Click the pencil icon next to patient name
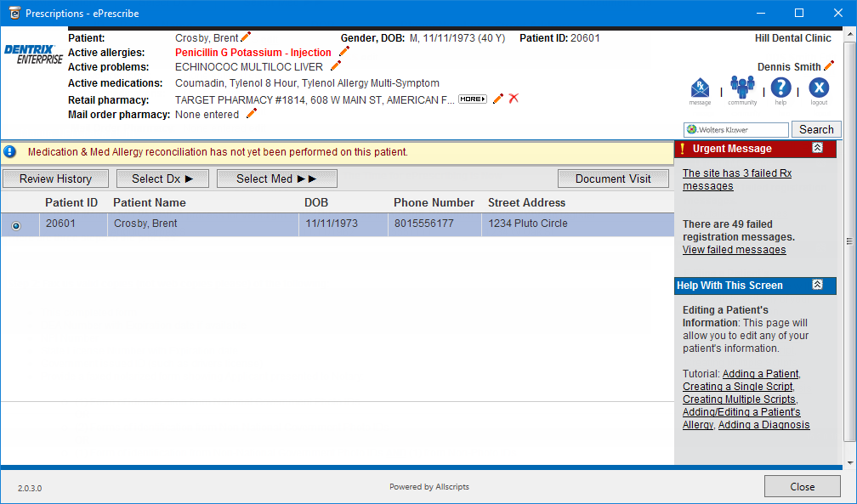The height and width of the screenshot is (504, 857). pyautogui.click(x=246, y=37)
